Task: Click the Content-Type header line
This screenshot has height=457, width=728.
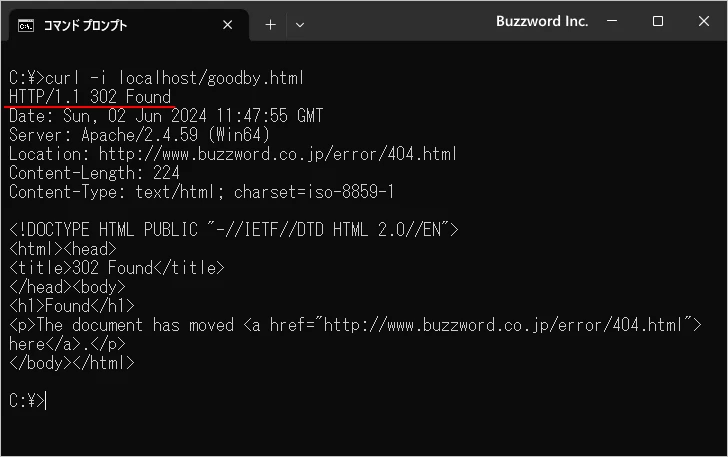Action: coord(201,191)
